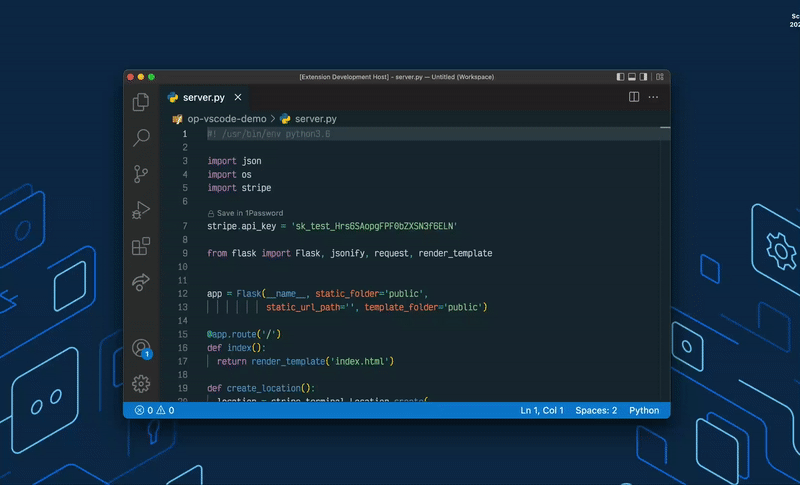Click Python language mode in status bar
This screenshot has height=485, width=800.
pos(644,411)
